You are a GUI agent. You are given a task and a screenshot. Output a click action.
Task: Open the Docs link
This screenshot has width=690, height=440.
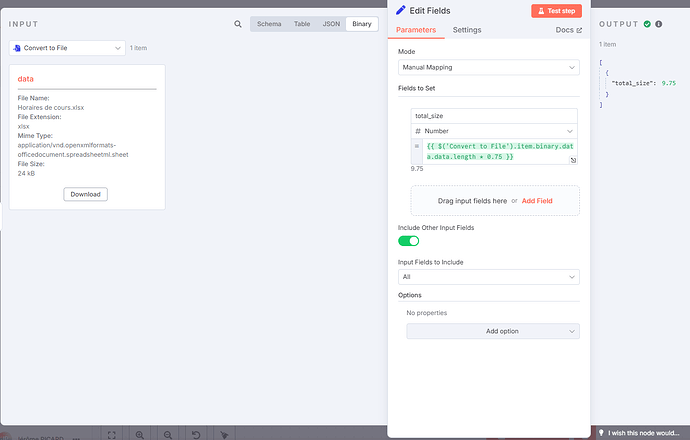[569, 30]
